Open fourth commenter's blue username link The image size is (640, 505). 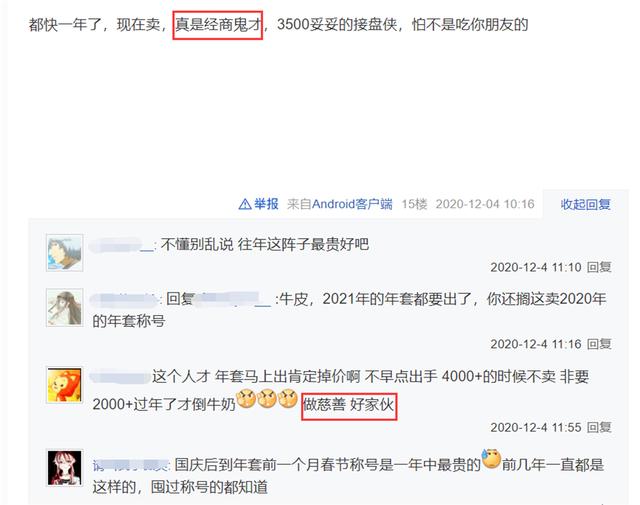point(131,465)
